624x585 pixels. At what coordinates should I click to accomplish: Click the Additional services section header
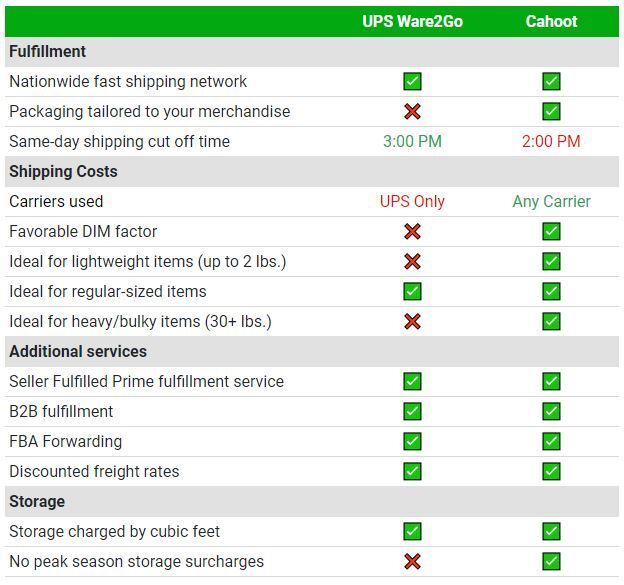(x=78, y=351)
